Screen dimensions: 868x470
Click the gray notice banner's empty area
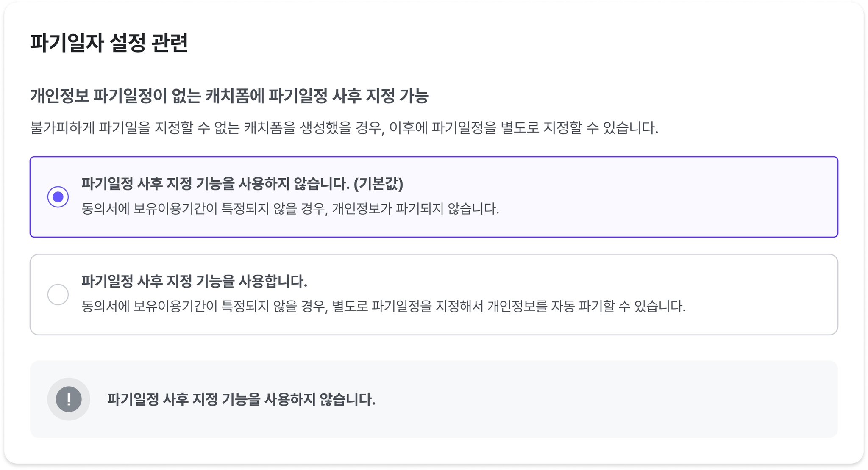(x=593, y=399)
